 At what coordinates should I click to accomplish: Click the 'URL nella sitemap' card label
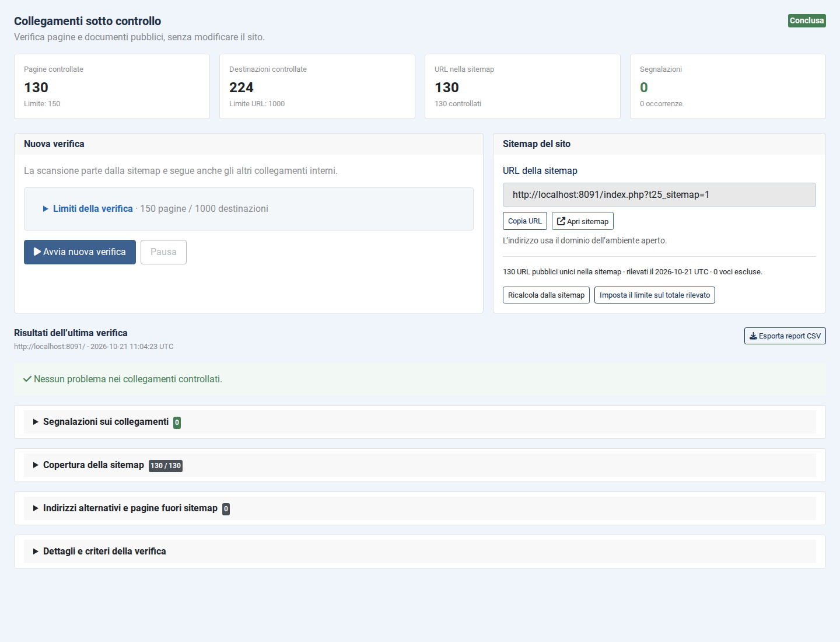[x=464, y=69]
